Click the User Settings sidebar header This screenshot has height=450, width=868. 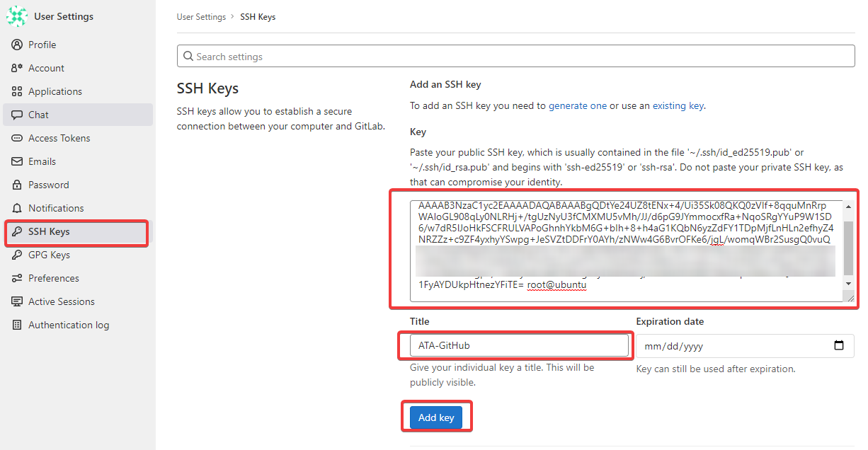[x=64, y=16]
